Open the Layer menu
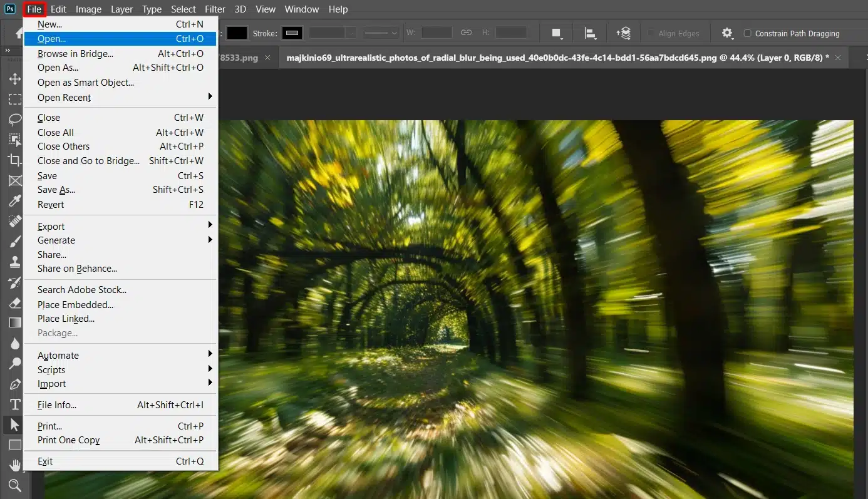This screenshot has height=499, width=868. pyautogui.click(x=121, y=9)
